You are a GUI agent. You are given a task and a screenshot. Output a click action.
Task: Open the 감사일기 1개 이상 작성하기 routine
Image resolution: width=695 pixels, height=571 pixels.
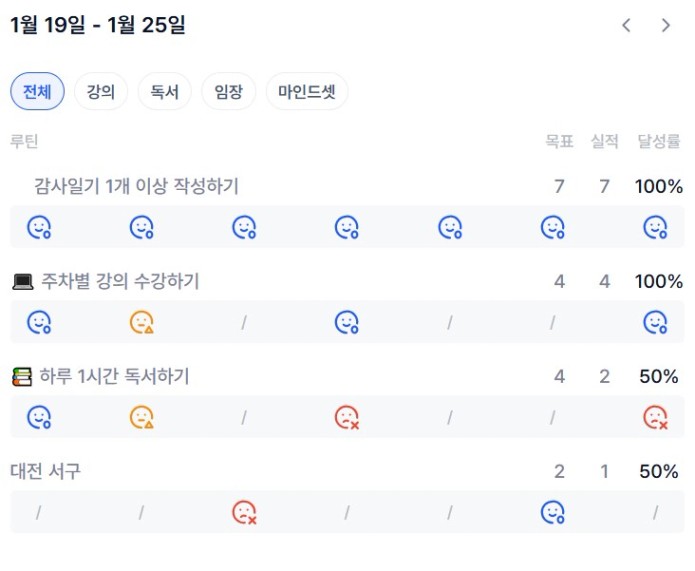coord(136,186)
